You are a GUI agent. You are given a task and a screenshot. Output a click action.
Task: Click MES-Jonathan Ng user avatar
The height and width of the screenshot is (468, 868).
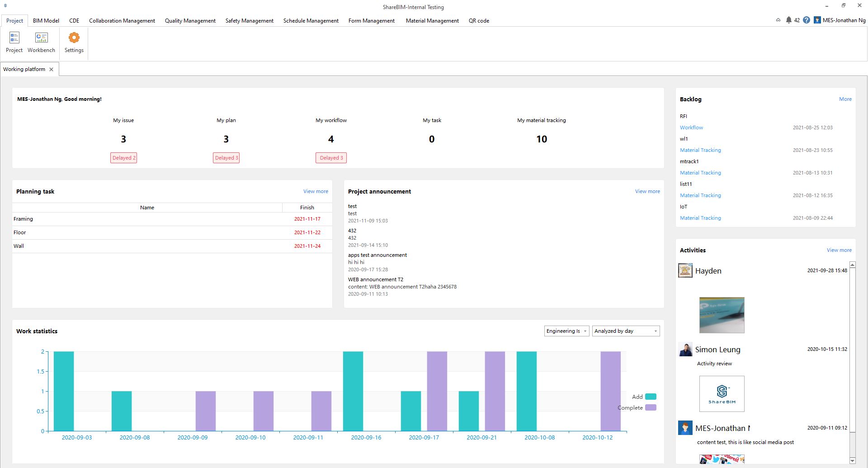coord(817,20)
